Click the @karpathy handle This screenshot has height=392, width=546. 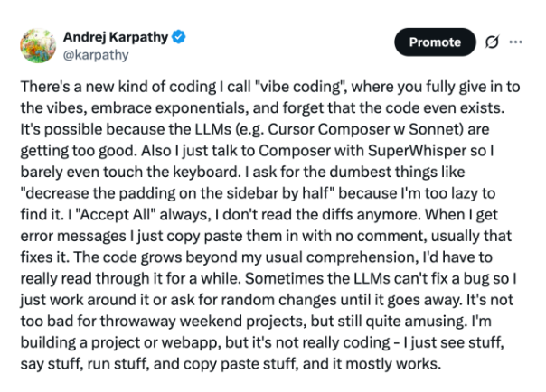[96, 55]
